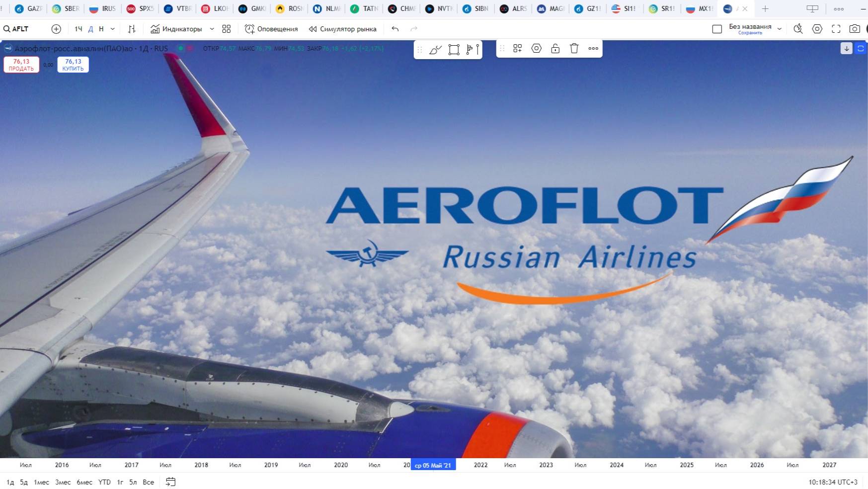Click the 10:18:34 UTC+3 timezone clock
Screen dimensions: 868x489
point(833,482)
